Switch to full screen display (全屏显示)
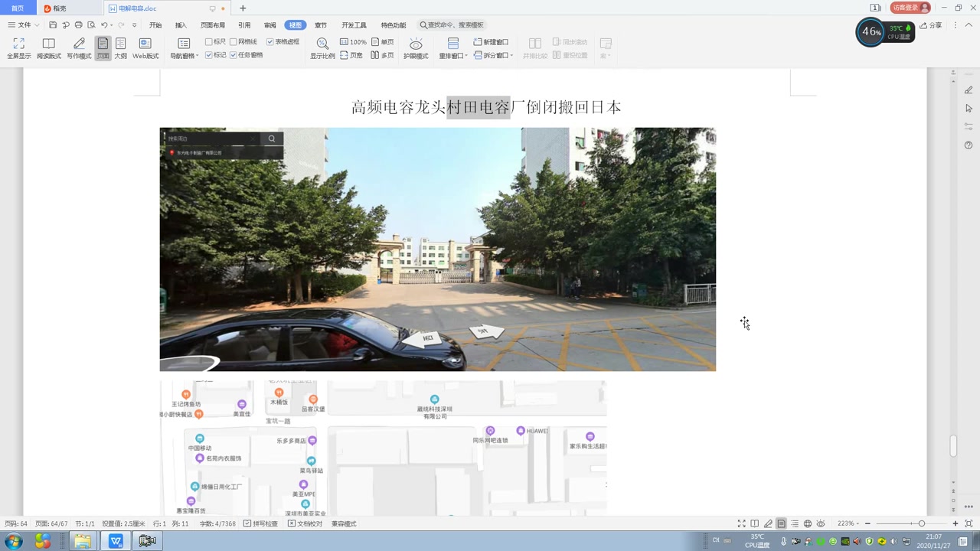The image size is (980, 551). 19,48
